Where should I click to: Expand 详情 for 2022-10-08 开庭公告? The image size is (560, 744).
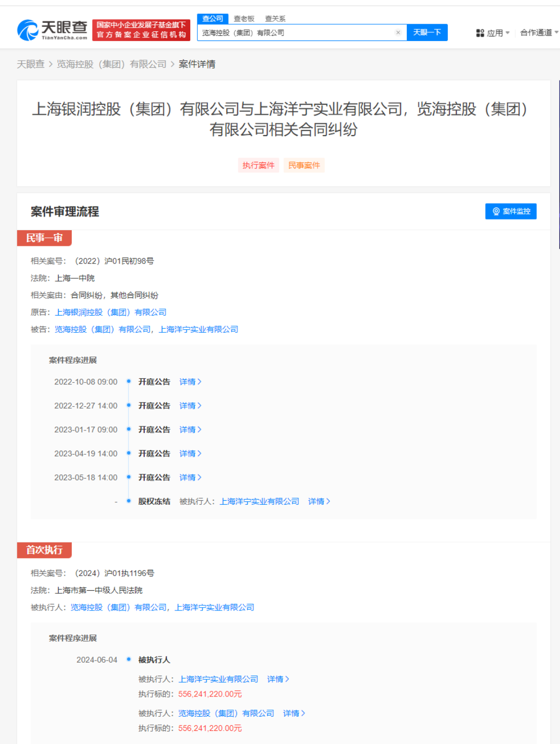point(190,382)
